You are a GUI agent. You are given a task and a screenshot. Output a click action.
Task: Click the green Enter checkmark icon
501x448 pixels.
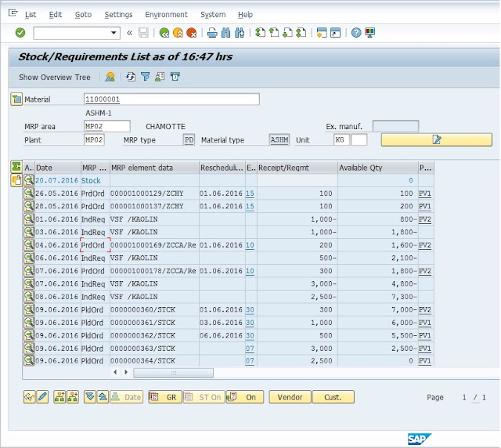[x=20, y=33]
